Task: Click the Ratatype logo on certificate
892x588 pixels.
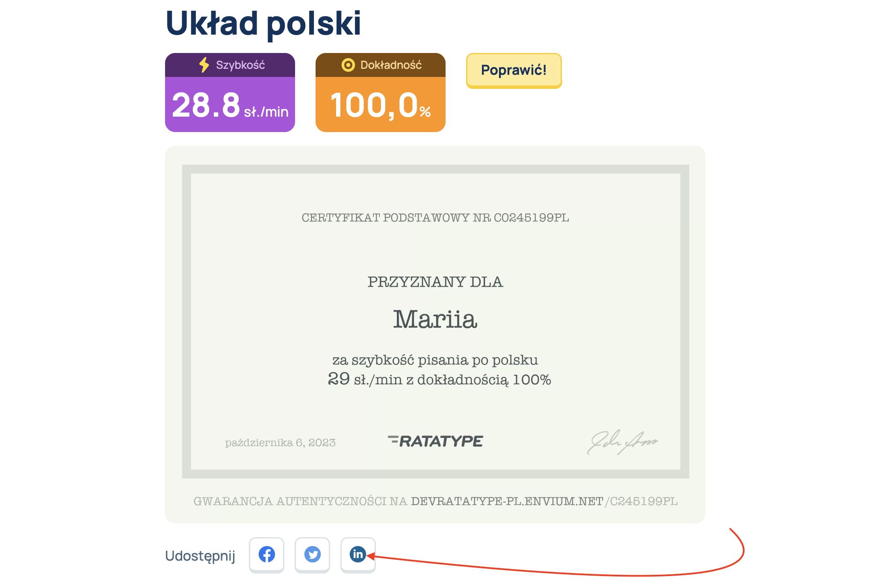Action: 435,441
